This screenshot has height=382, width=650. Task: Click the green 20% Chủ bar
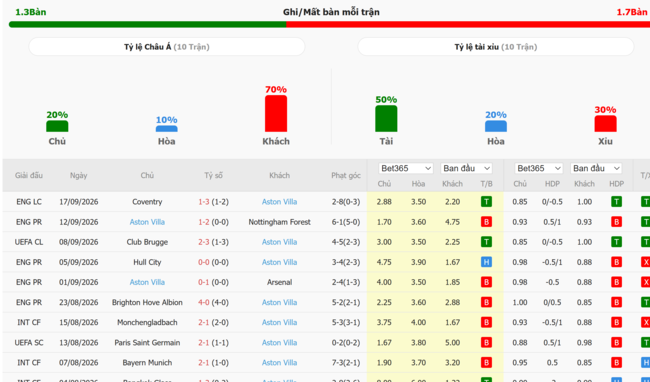pos(57,126)
